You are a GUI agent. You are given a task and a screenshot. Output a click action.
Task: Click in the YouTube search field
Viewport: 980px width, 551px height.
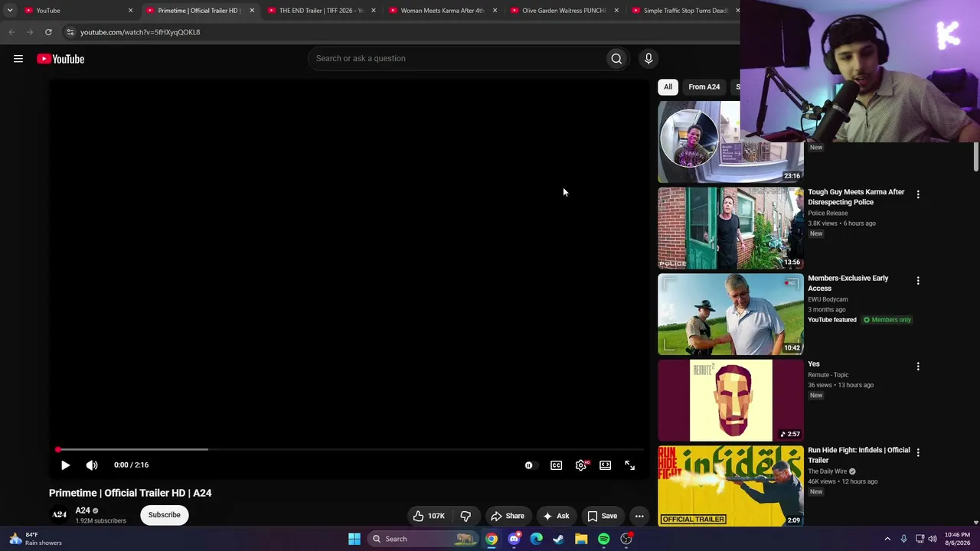458,58
